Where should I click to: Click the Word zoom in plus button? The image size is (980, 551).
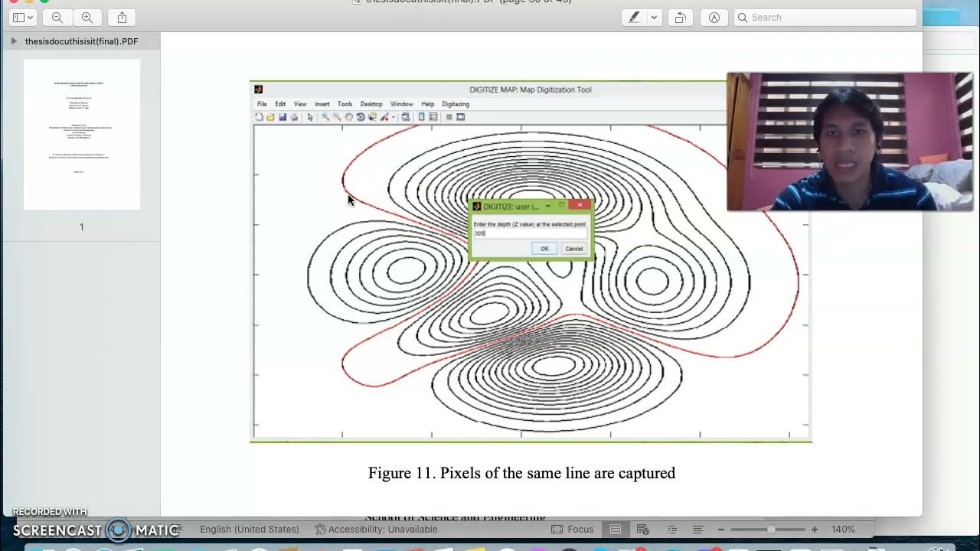[x=815, y=530]
